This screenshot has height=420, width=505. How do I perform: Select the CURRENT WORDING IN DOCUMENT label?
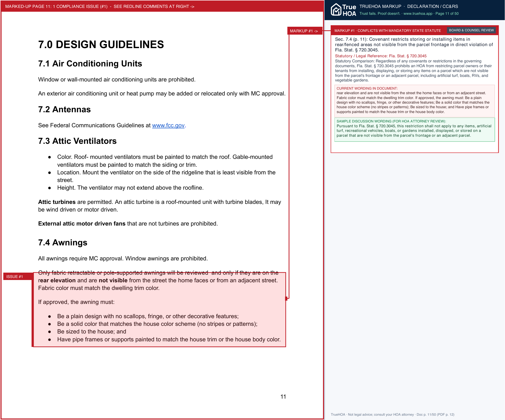coord(367,88)
